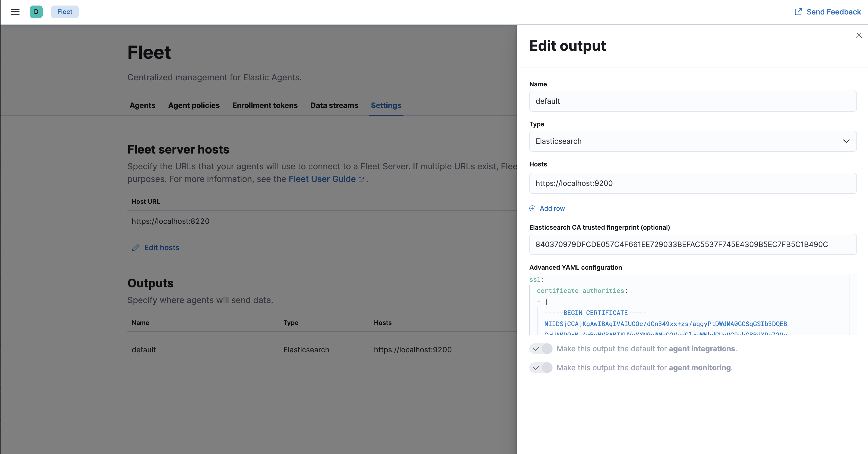Click the Hosts field with localhost:9200
The height and width of the screenshot is (454, 868).
[x=692, y=183]
